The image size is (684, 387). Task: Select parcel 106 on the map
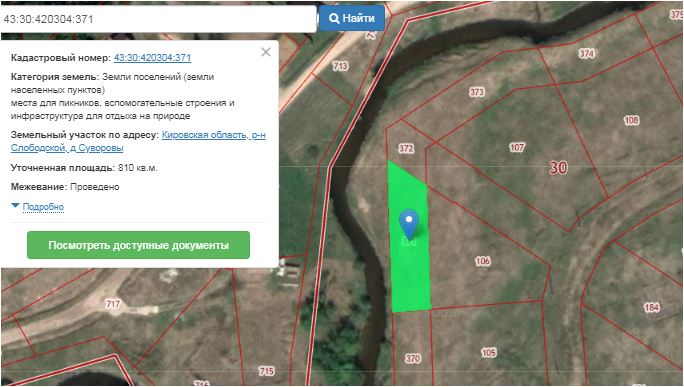point(482,261)
